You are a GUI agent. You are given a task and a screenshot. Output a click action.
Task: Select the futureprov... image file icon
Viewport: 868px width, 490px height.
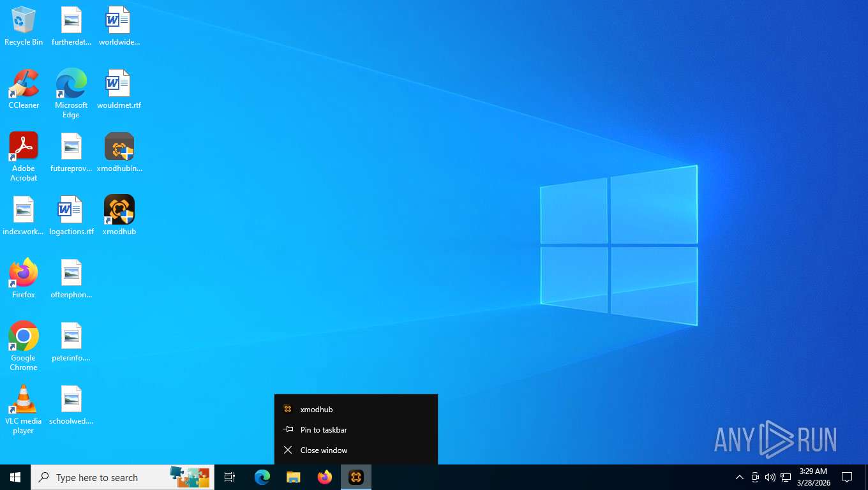(x=71, y=153)
